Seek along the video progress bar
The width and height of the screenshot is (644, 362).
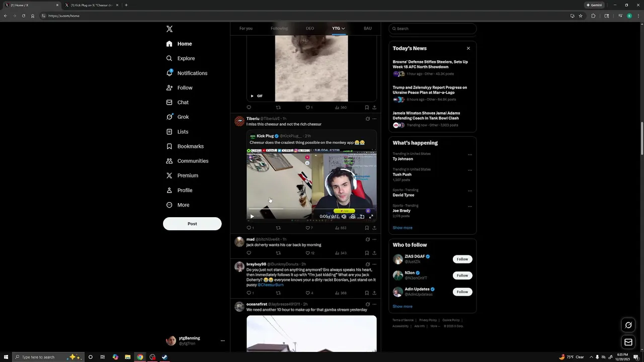click(x=311, y=209)
